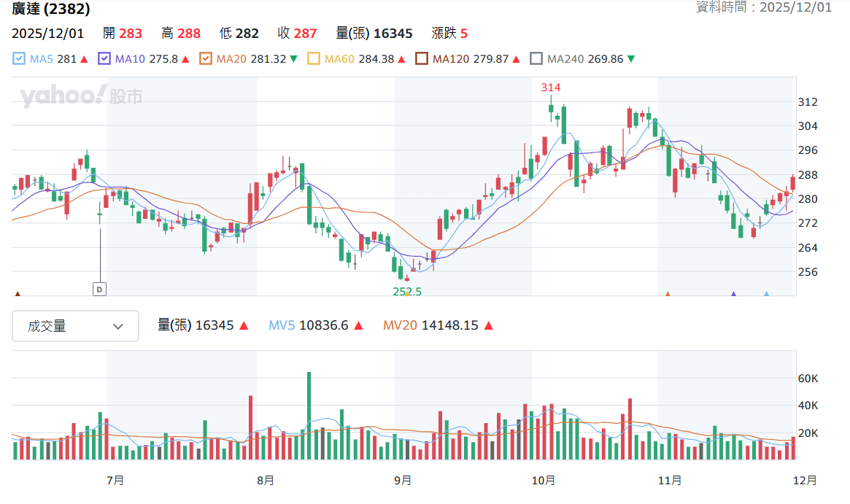The width and height of the screenshot is (850, 504).
Task: Click the brown triangle marker at chart bottom-left
Action: click(18, 294)
